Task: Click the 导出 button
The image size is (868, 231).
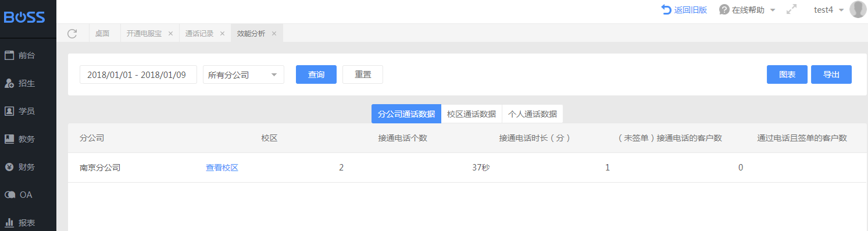Action: (x=831, y=74)
